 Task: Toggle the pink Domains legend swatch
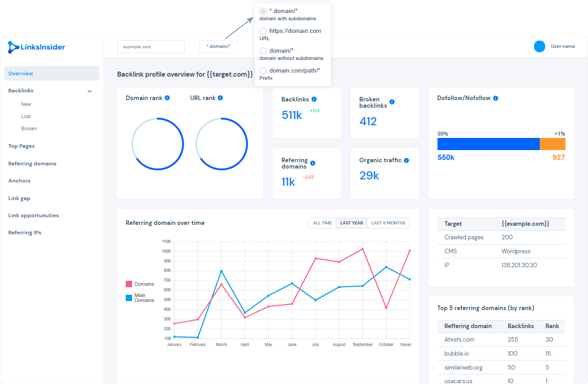tap(129, 284)
